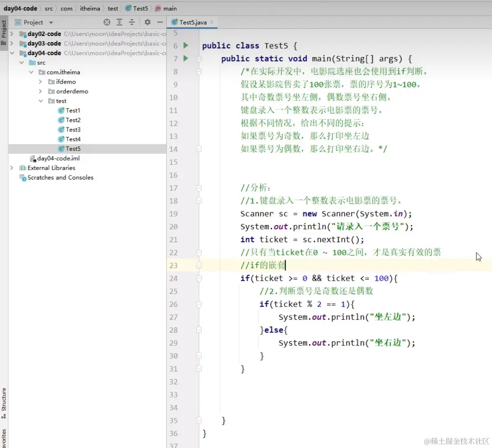Viewport: 492px width, 448px height.
Task: Collapse the com.itheima package
Action: pos(31,72)
